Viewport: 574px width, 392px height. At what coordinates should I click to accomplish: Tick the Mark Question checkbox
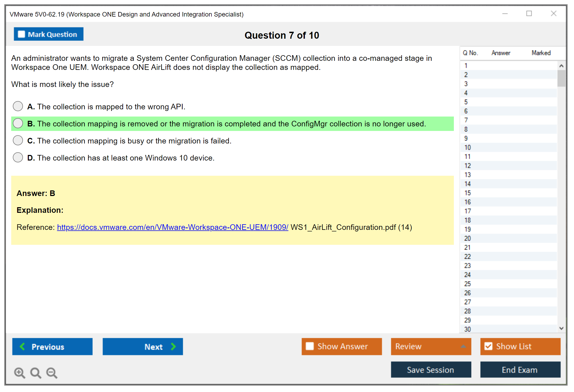21,34
